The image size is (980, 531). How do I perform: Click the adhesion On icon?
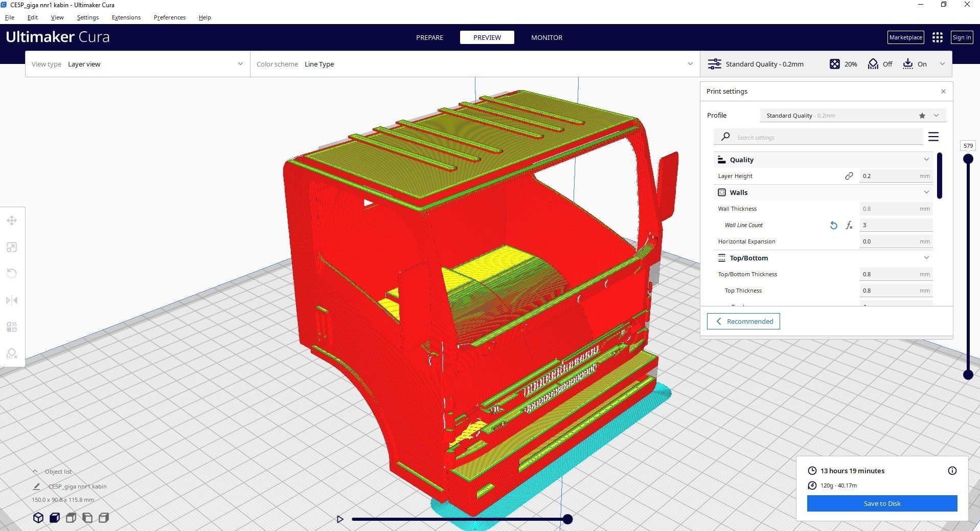point(907,64)
